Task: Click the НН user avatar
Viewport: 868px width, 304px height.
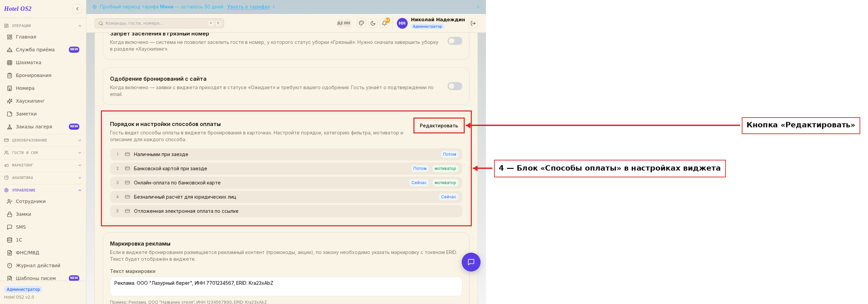Action: 402,23
